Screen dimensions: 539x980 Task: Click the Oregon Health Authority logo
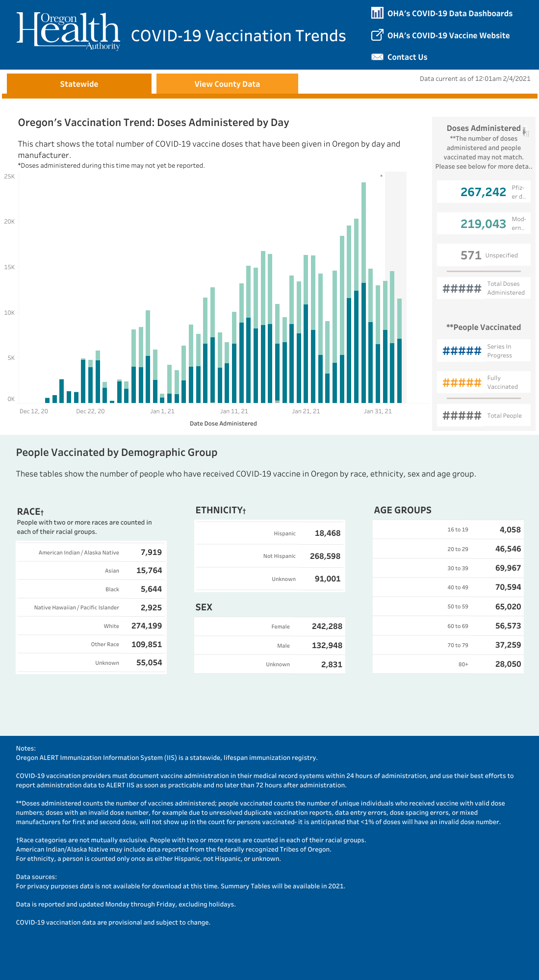(x=68, y=31)
